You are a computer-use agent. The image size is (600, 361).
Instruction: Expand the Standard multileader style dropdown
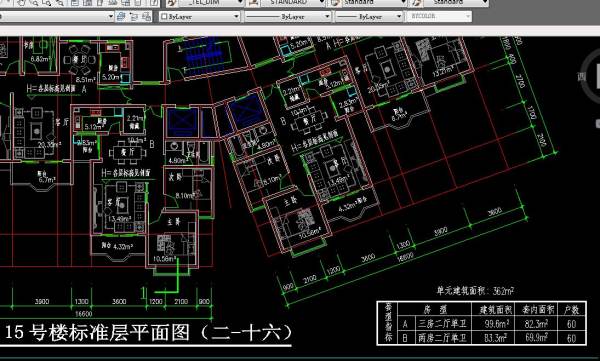485,3
